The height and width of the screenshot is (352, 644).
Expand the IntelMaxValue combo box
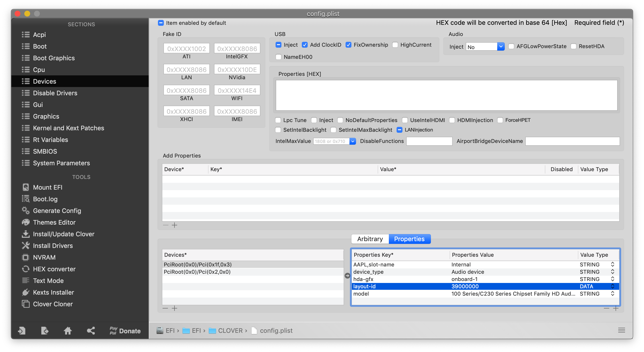353,141
